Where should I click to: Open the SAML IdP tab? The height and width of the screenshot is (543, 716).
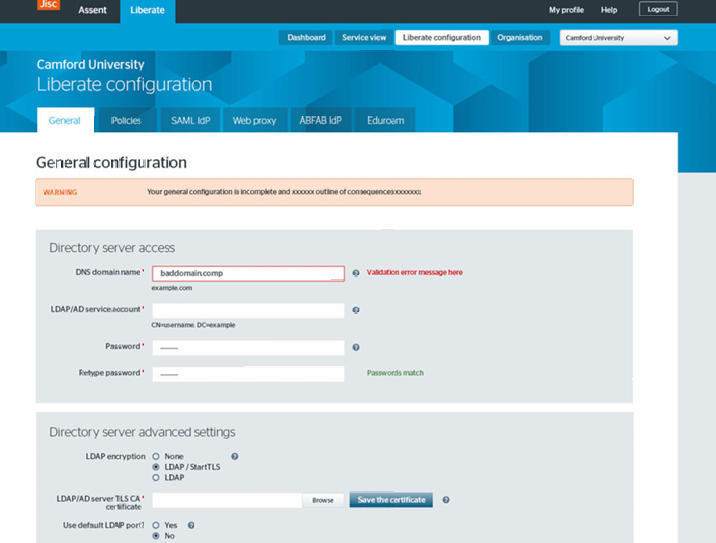[x=190, y=121]
